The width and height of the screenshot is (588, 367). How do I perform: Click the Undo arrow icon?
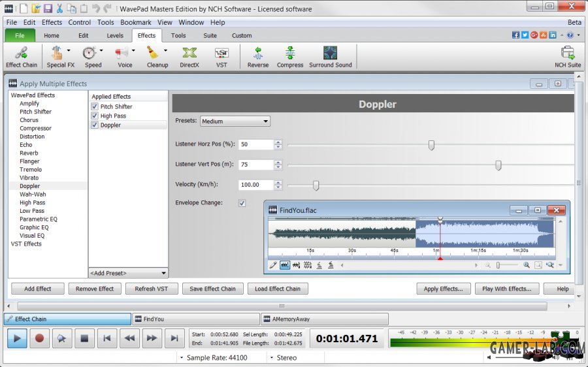click(x=96, y=8)
